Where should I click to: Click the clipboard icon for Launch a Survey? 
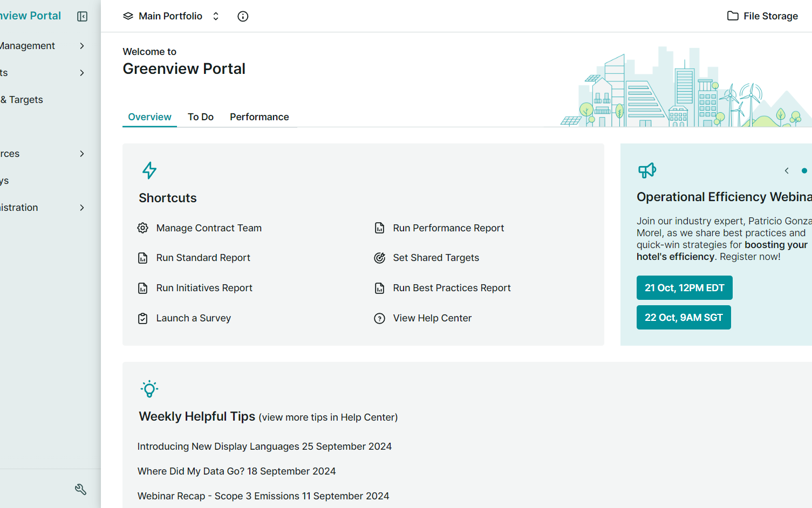pos(142,318)
